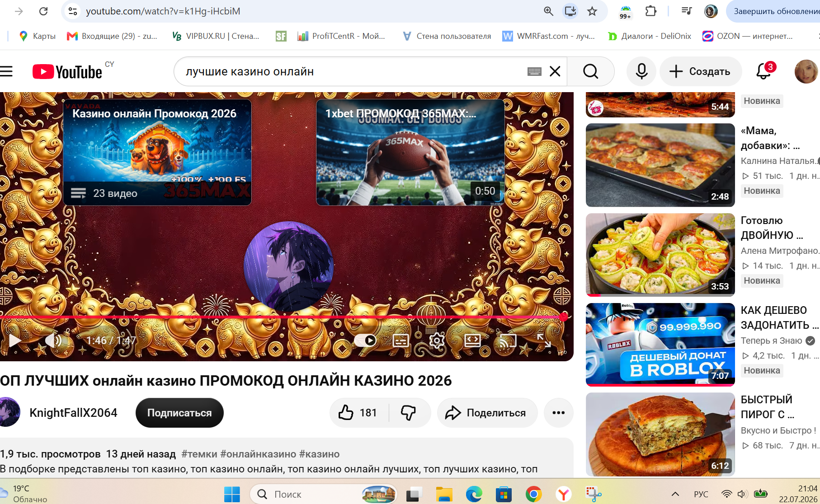Open more actions three-dot menu
The height and width of the screenshot is (504, 820).
pos(559,413)
